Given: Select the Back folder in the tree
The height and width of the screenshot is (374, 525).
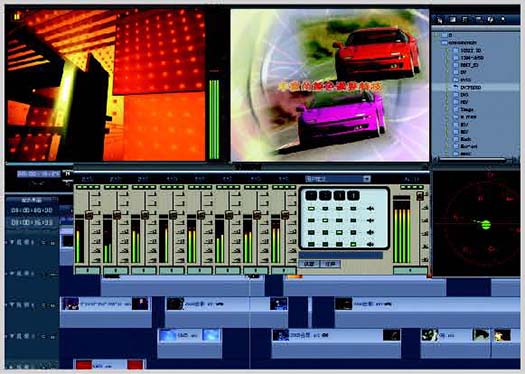Looking at the screenshot, I should click(466, 139).
